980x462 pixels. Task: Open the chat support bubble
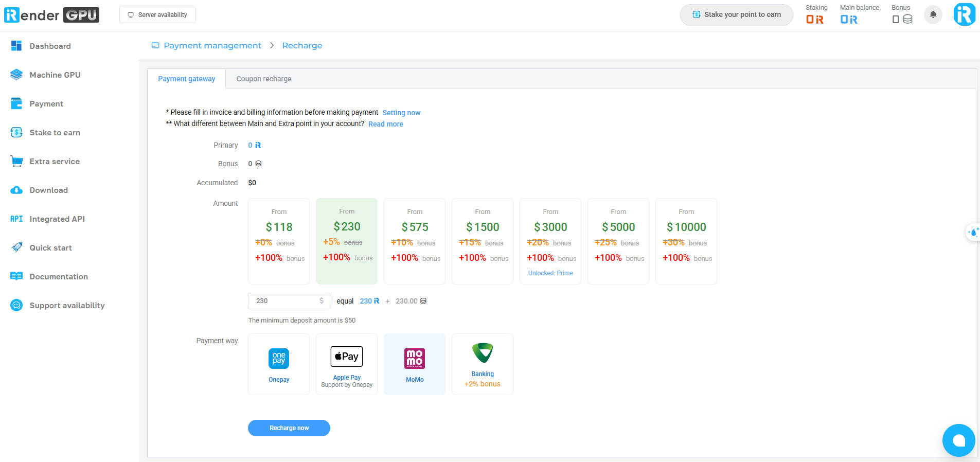tap(958, 440)
